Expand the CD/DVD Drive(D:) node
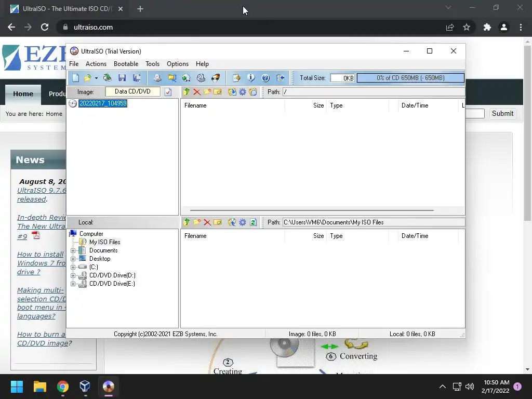Image resolution: width=532 pixels, height=399 pixels. tap(73, 275)
